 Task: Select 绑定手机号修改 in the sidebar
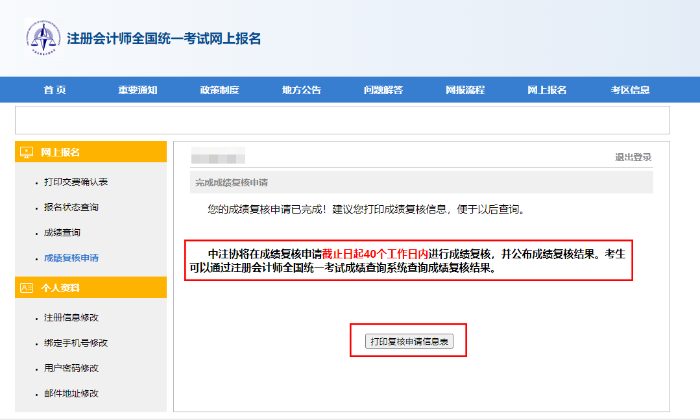(76, 343)
